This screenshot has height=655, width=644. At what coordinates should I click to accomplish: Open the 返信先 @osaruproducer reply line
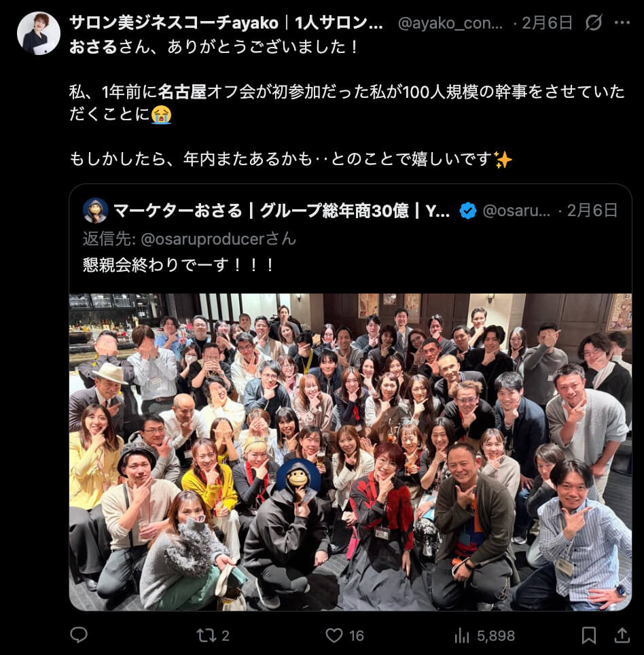tap(189, 239)
